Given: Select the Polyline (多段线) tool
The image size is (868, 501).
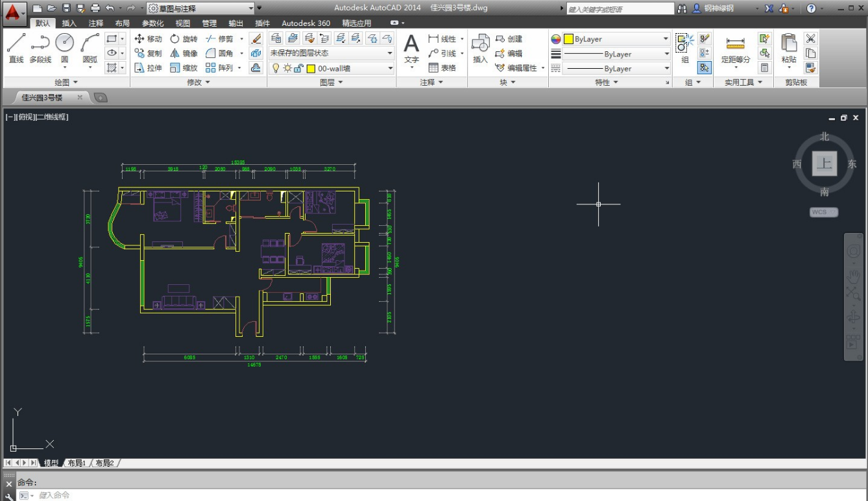Looking at the screenshot, I should click(x=40, y=49).
